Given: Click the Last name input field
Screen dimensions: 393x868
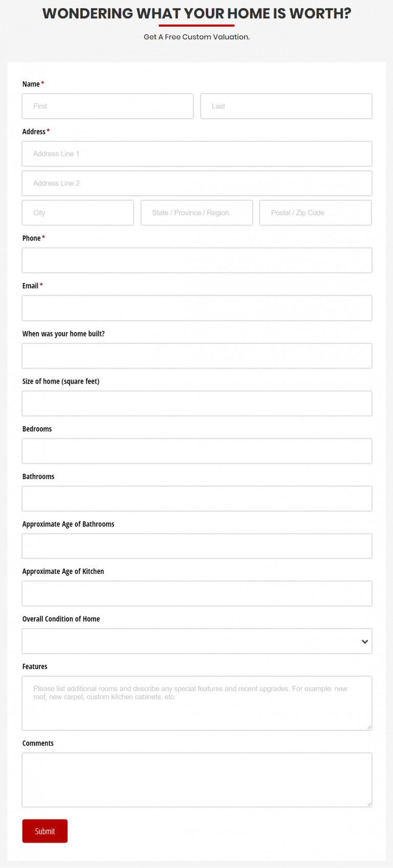Looking at the screenshot, I should pos(286,106).
